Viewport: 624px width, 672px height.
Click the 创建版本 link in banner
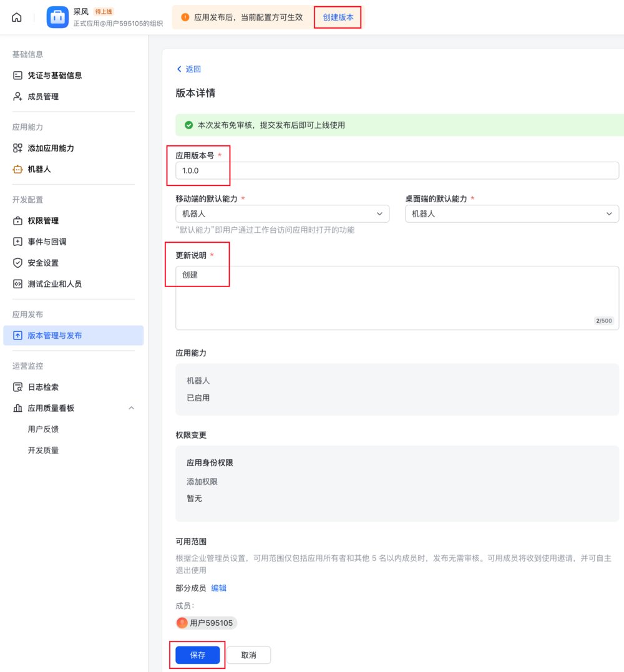[x=338, y=17]
